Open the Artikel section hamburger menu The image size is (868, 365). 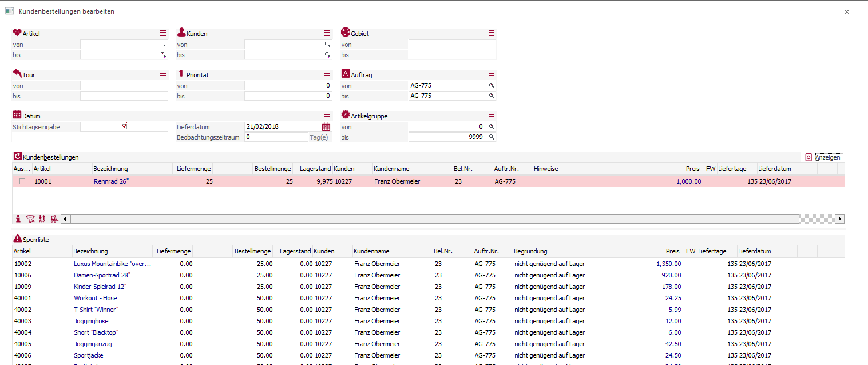coord(163,34)
